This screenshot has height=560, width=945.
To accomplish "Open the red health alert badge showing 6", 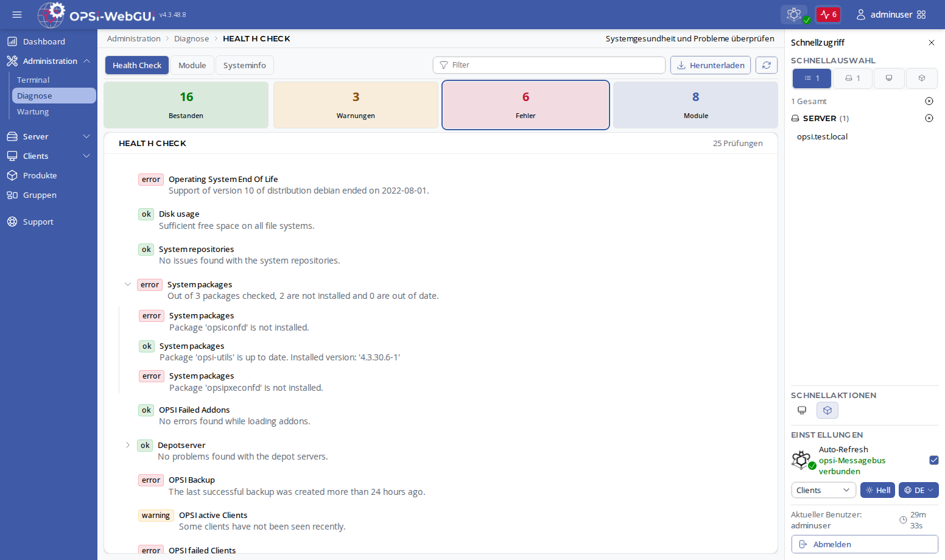I will (828, 15).
